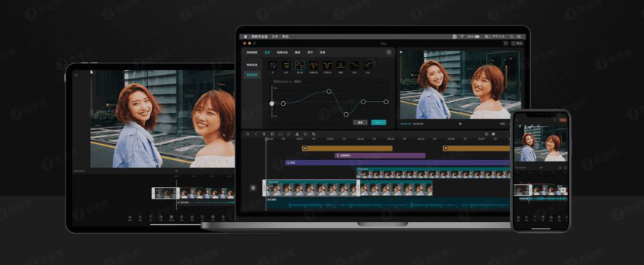This screenshot has width=644, height=265.
Task: Toggle the teal snapping dot in timeline toolbar
Action: [x=494, y=134]
